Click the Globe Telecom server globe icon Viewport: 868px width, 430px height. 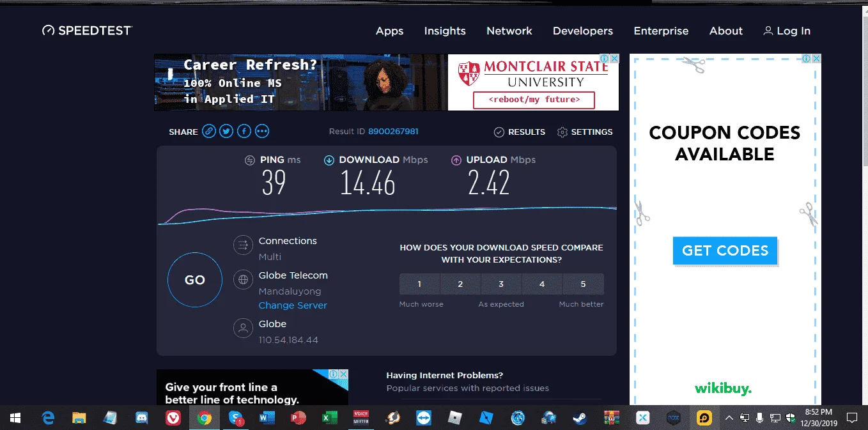(243, 279)
